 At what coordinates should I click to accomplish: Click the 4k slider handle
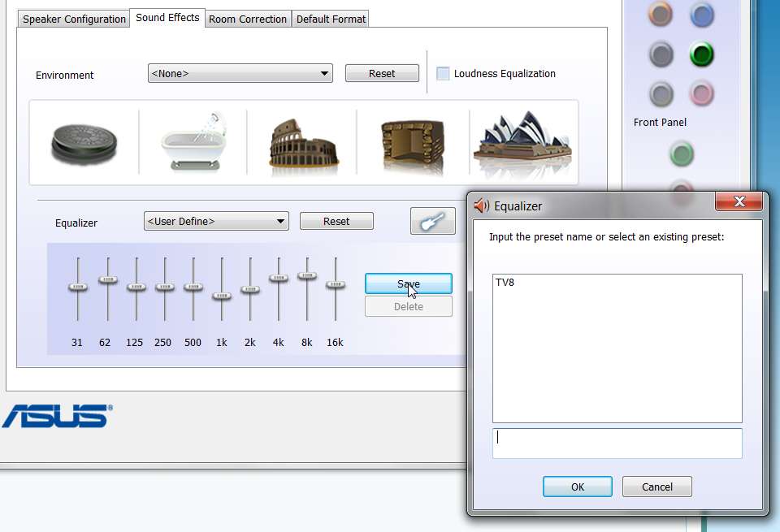[x=279, y=278]
